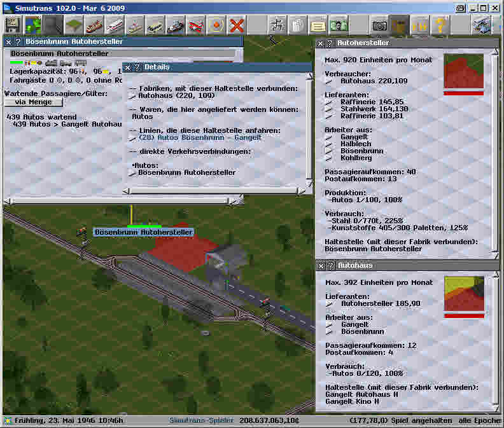Click the arrow beside Raffinerie 145,85
Viewport: 504px width, 428px height.
[x=329, y=102]
